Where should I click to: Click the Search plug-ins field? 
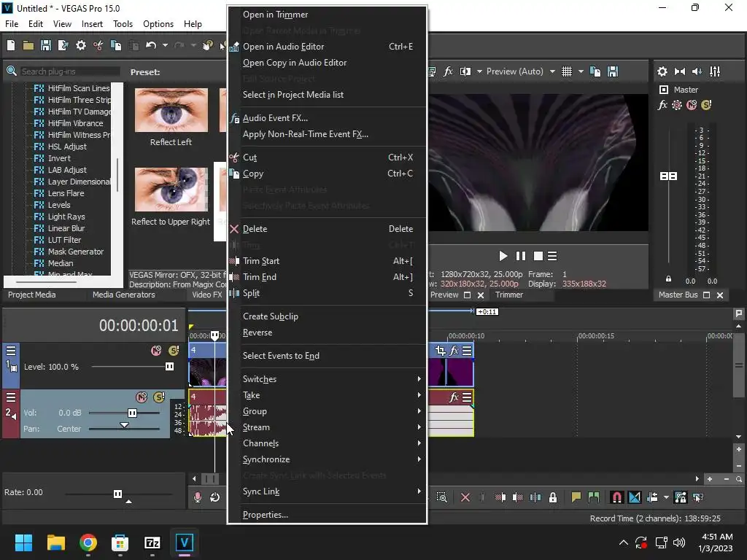[69, 71]
